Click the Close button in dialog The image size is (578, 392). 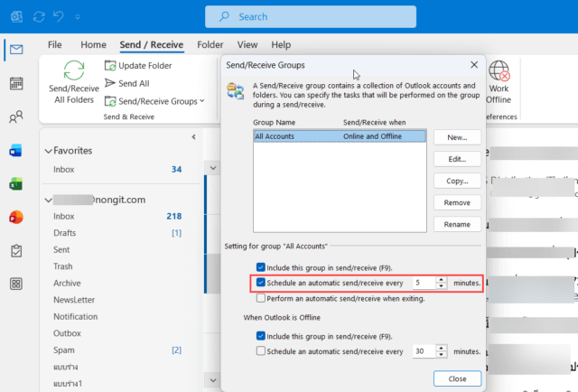click(x=458, y=378)
